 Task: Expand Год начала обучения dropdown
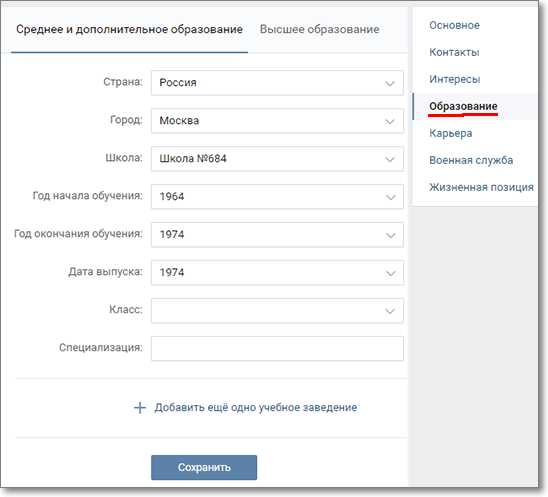pos(277,197)
